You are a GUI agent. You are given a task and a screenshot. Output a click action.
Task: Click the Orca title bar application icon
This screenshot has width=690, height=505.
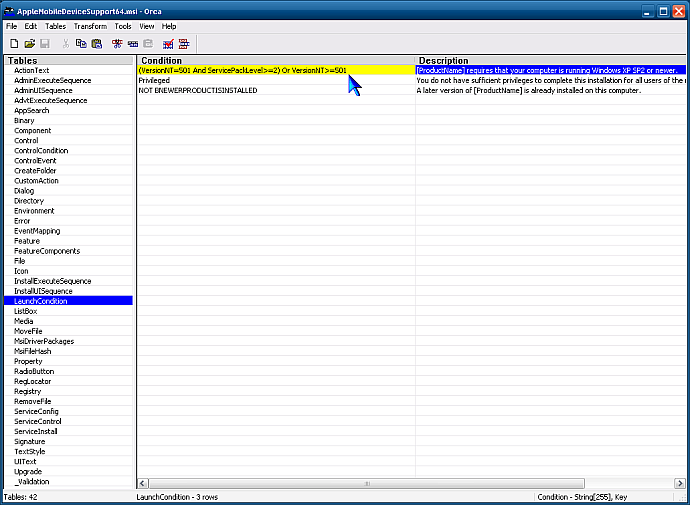tap(9, 11)
